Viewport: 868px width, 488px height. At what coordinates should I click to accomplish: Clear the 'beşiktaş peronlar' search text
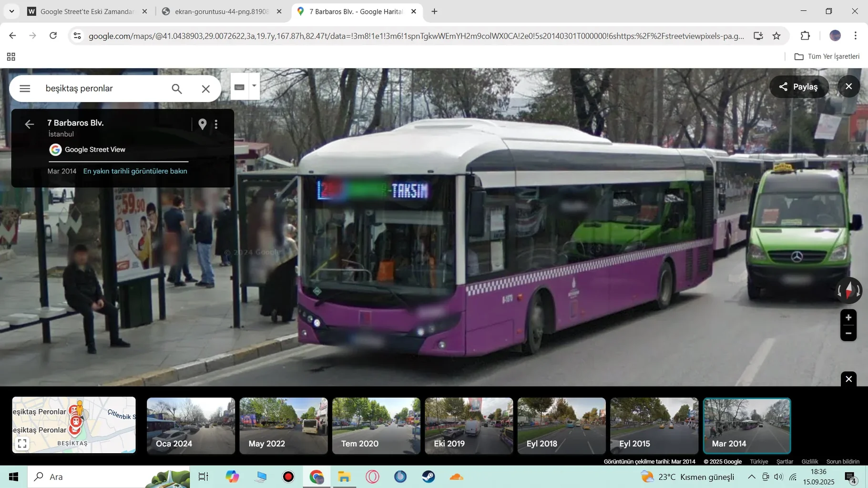[205, 89]
